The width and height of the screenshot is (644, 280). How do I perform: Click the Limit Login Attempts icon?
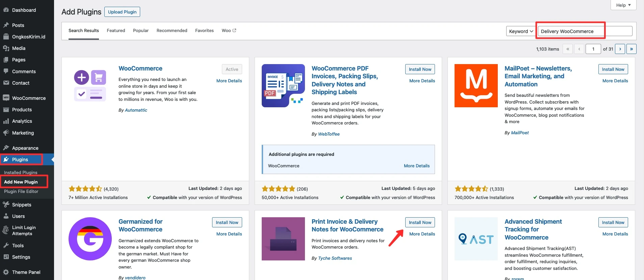click(6, 230)
